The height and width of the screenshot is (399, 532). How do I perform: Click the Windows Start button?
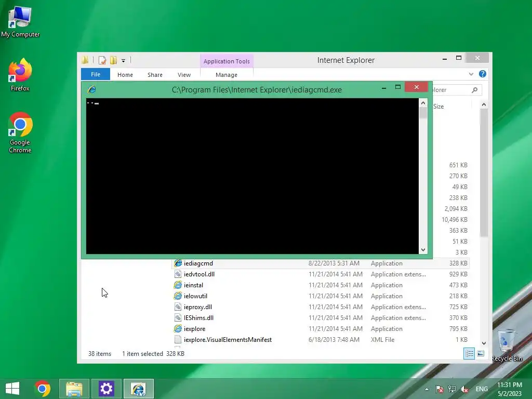12,389
